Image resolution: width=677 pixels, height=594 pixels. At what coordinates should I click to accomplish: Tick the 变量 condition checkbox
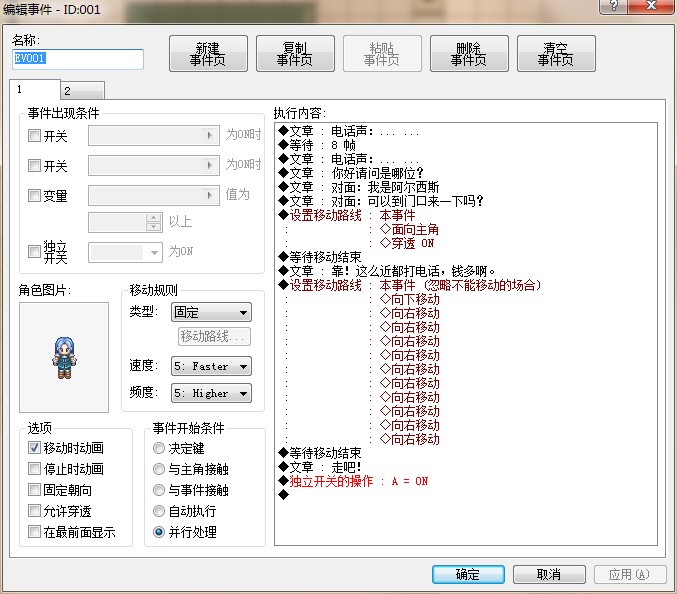[x=34, y=195]
